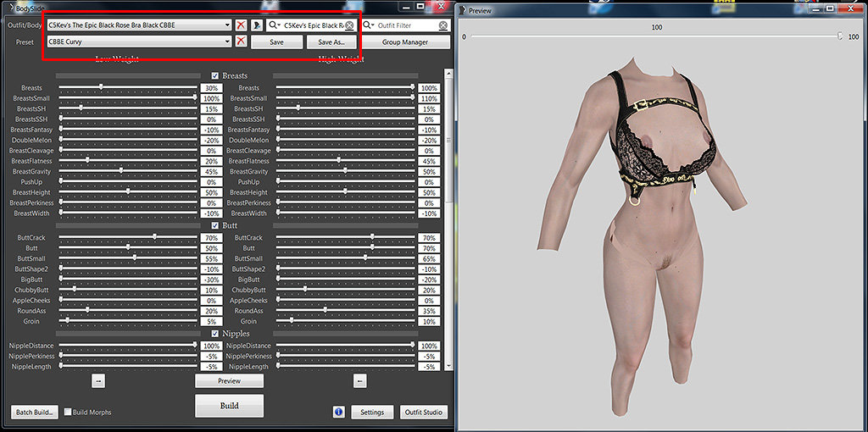
Task: Click the Preview button
Action: click(229, 381)
